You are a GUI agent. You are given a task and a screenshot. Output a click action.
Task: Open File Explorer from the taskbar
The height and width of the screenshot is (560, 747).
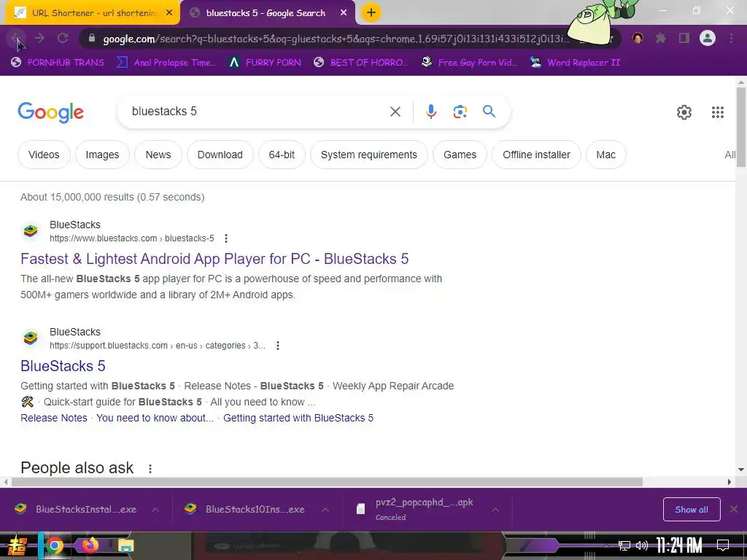(x=125, y=545)
